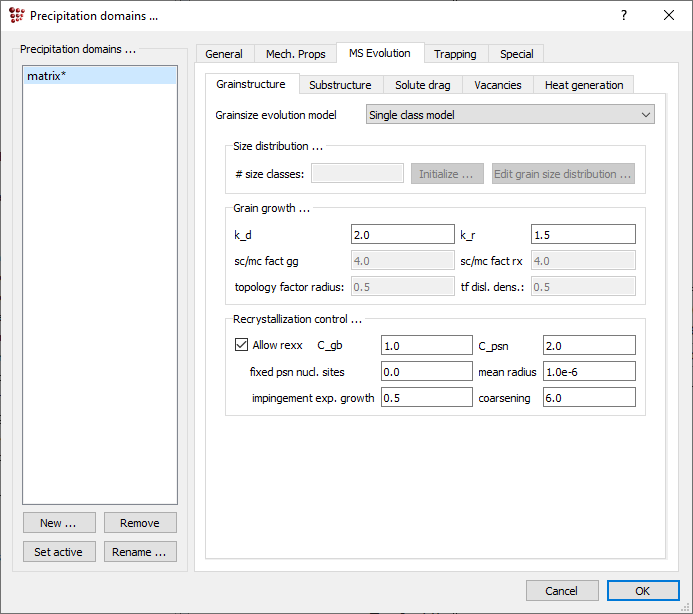Click the Rename ... button
The width and height of the screenshot is (693, 614).
point(140,552)
